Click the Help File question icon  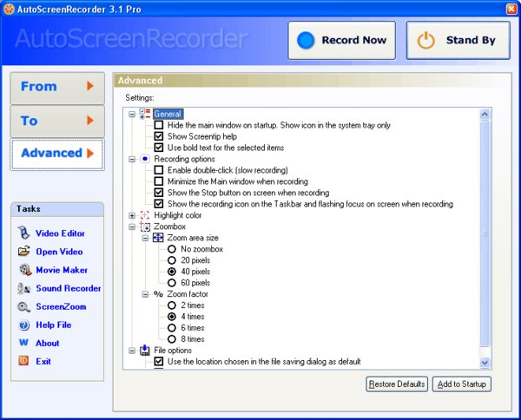(24, 325)
